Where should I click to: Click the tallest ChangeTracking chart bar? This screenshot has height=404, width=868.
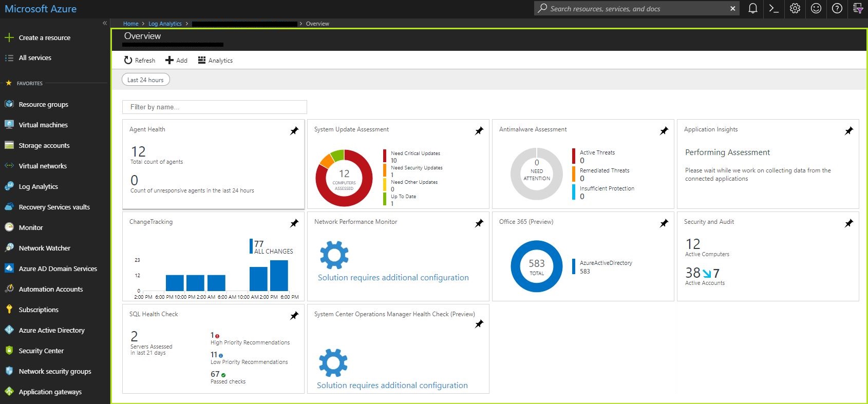[x=279, y=276]
